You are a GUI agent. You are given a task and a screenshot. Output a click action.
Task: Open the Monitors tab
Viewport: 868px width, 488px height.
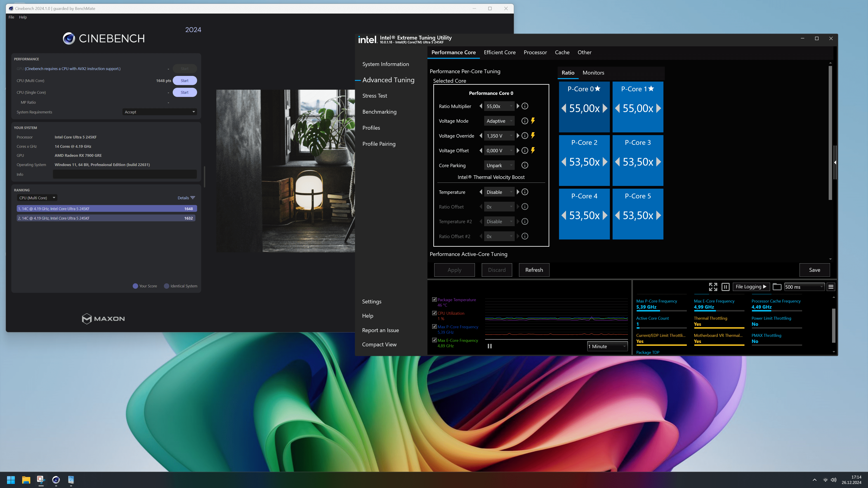[x=593, y=73]
